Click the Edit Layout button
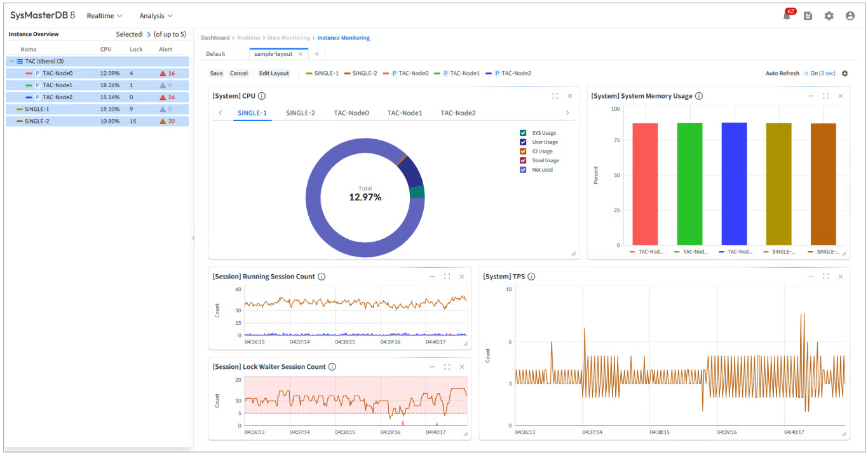 [x=274, y=73]
